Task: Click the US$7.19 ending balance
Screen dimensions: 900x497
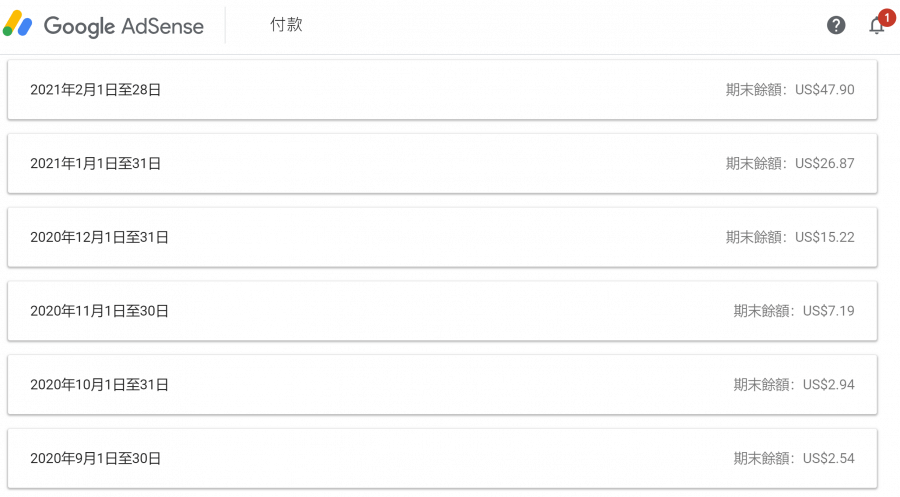Action: click(x=828, y=311)
